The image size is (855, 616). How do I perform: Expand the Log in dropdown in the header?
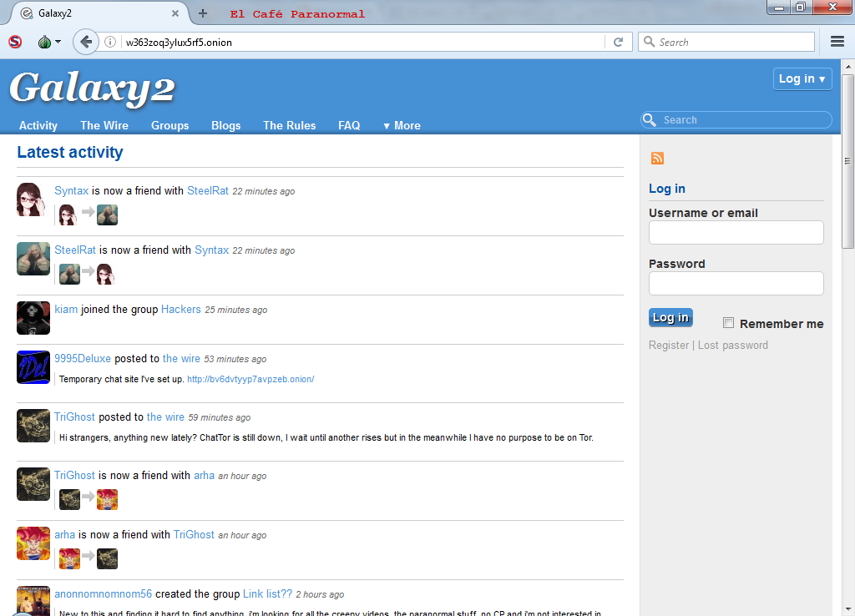(x=802, y=78)
